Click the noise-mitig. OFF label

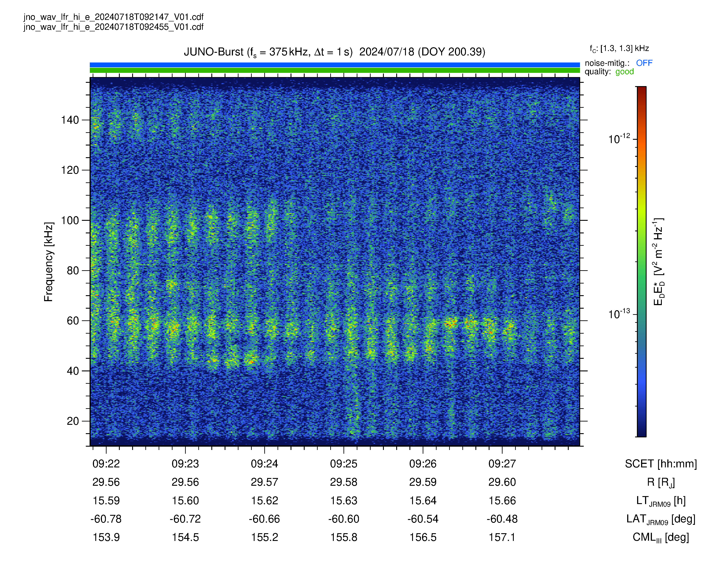point(619,63)
